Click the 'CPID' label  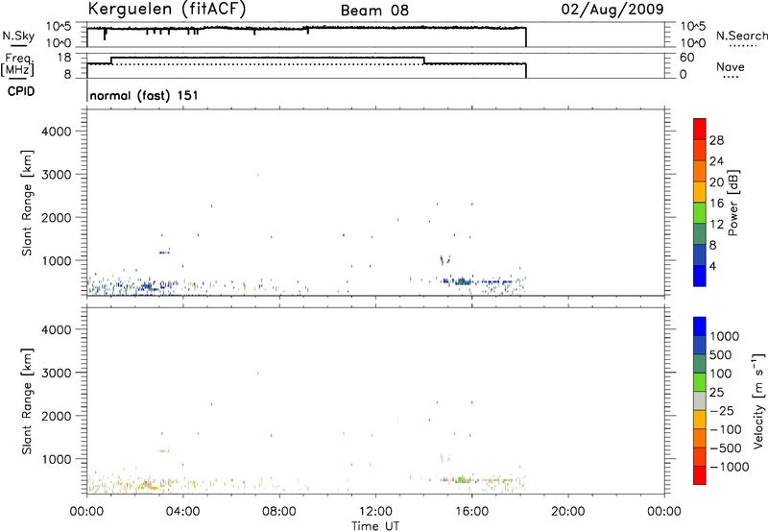click(x=20, y=91)
